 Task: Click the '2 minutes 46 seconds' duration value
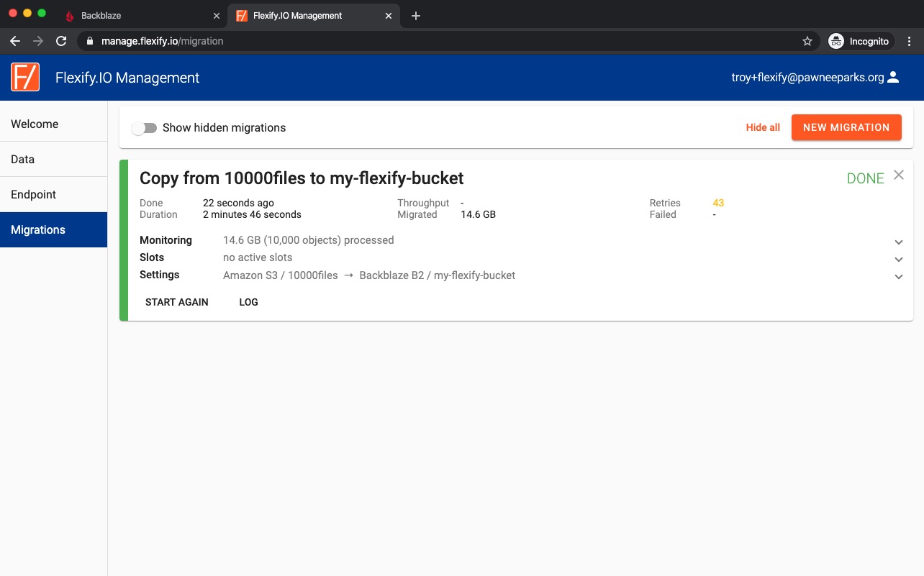click(252, 214)
